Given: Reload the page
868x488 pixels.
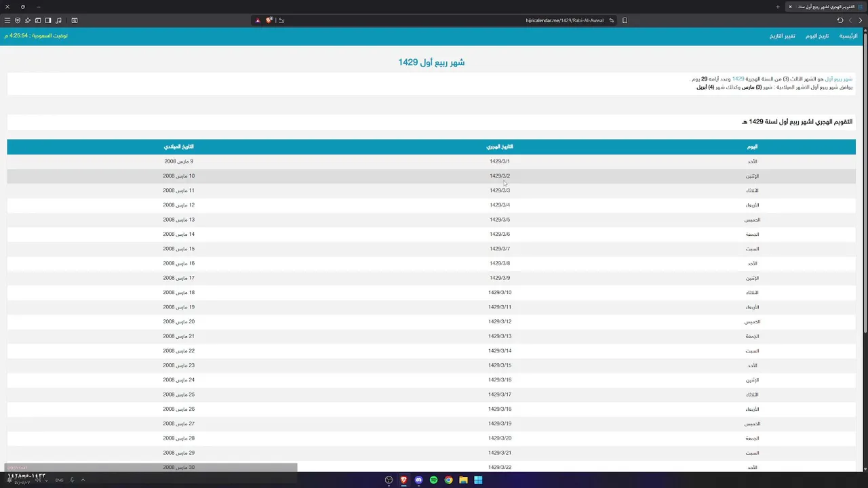Looking at the screenshot, I should coord(840,20).
